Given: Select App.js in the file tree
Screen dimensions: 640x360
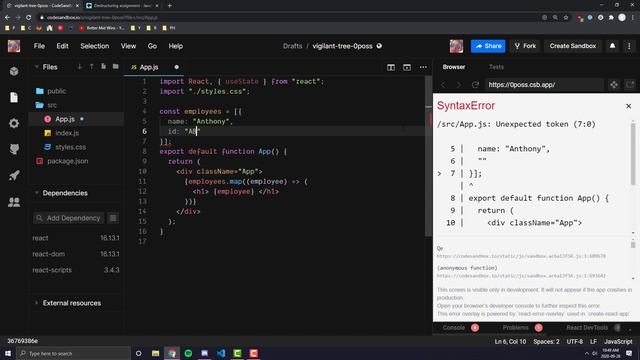Looking at the screenshot, I should point(65,119).
